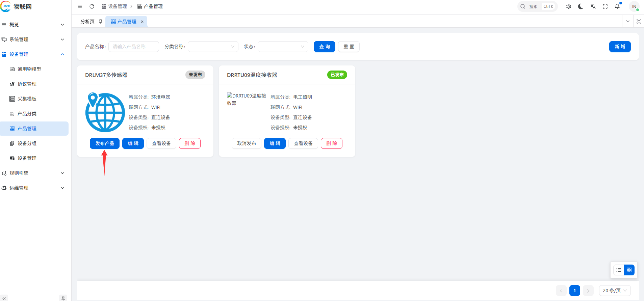Click 取消发布 on DRRTU09温度接收器 card

(x=247, y=143)
